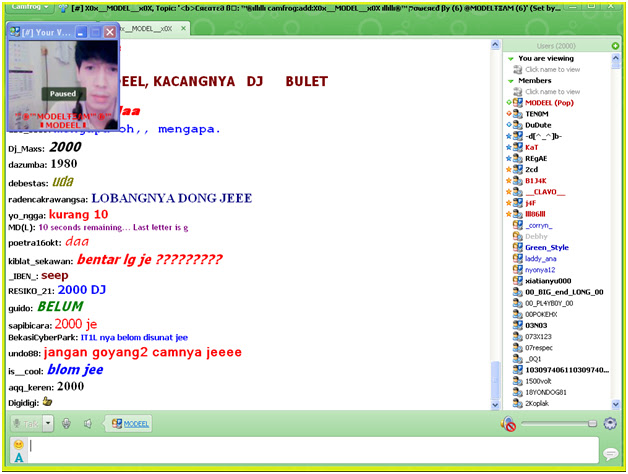Click webcam icon next to KaT
The image size is (628, 474).
tap(518, 147)
